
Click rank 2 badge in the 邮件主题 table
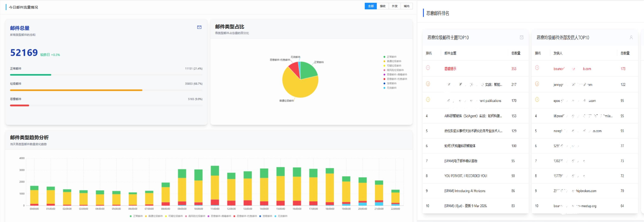pos(428,84)
